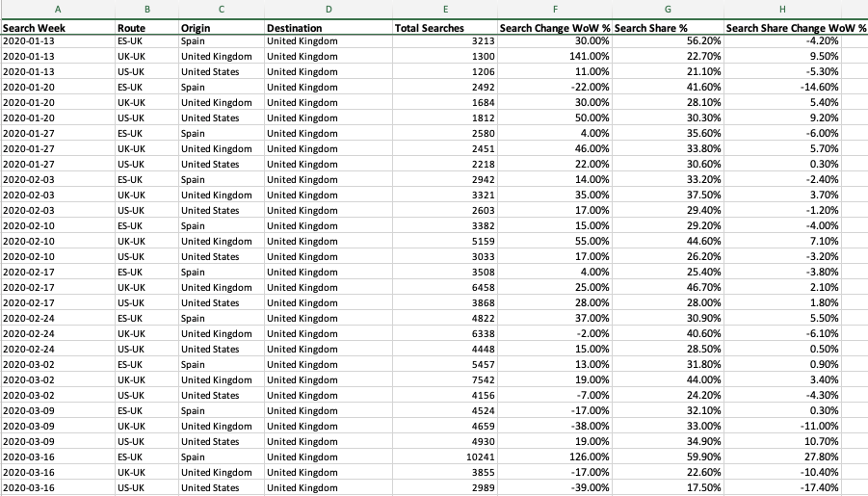The width and height of the screenshot is (868, 496).
Task: Select search share cell 25.40%
Action: point(668,272)
